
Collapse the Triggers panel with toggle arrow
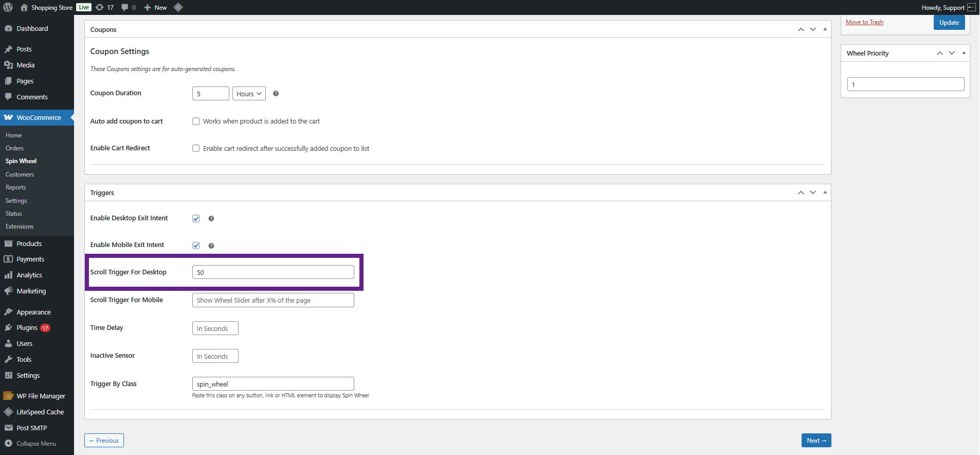pos(825,192)
